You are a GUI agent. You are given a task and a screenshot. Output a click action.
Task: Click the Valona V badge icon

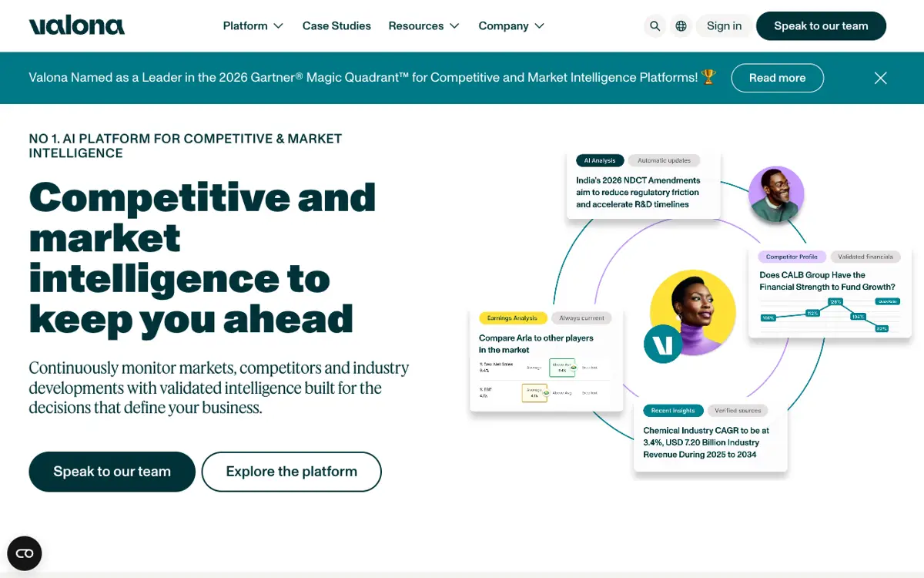663,344
